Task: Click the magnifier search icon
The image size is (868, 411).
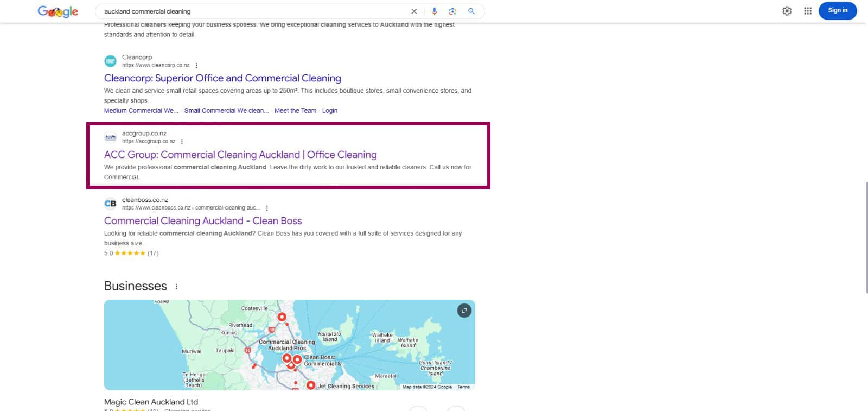Action: 471,11
